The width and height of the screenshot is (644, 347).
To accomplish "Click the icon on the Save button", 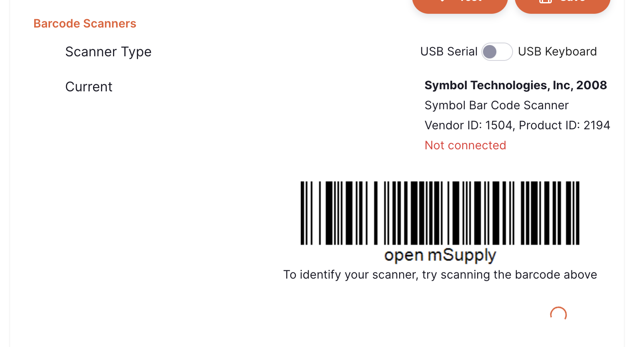I will point(545,1).
